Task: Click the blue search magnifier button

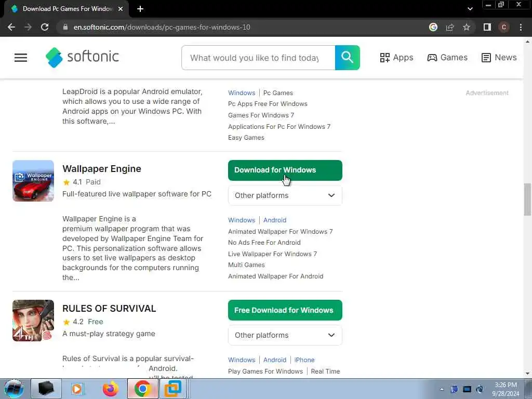Action: click(347, 58)
